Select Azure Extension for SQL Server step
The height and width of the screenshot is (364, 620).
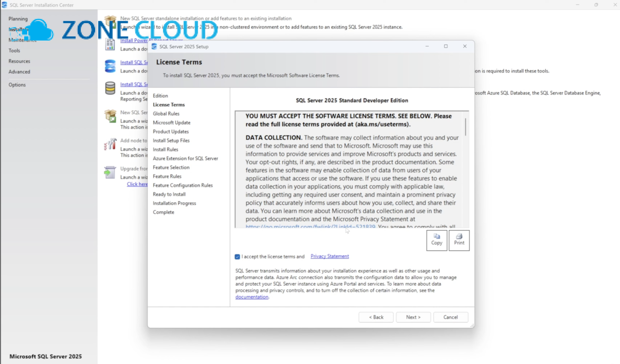[185, 158]
